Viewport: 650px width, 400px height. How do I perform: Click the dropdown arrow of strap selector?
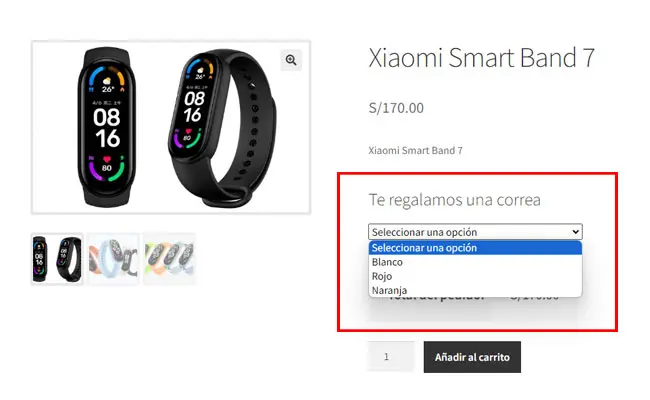pos(575,232)
